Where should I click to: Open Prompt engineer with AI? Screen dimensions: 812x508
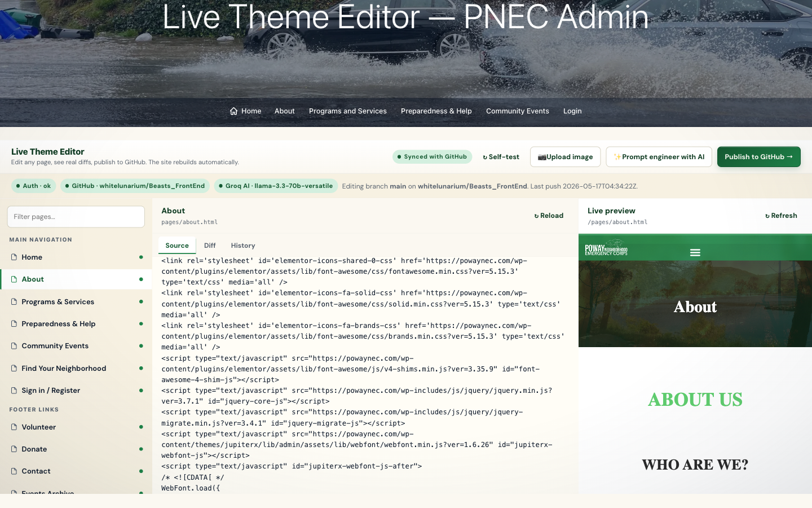click(x=659, y=157)
